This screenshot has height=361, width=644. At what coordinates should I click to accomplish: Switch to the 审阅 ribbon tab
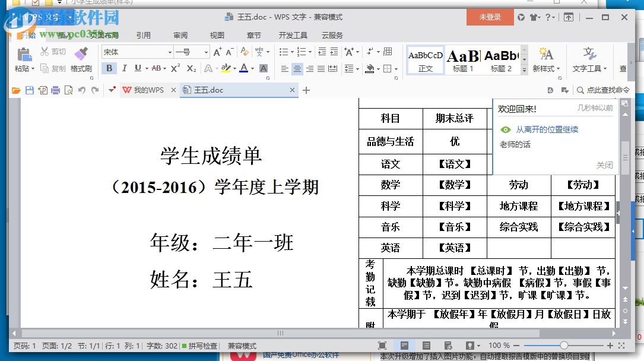pyautogui.click(x=180, y=35)
